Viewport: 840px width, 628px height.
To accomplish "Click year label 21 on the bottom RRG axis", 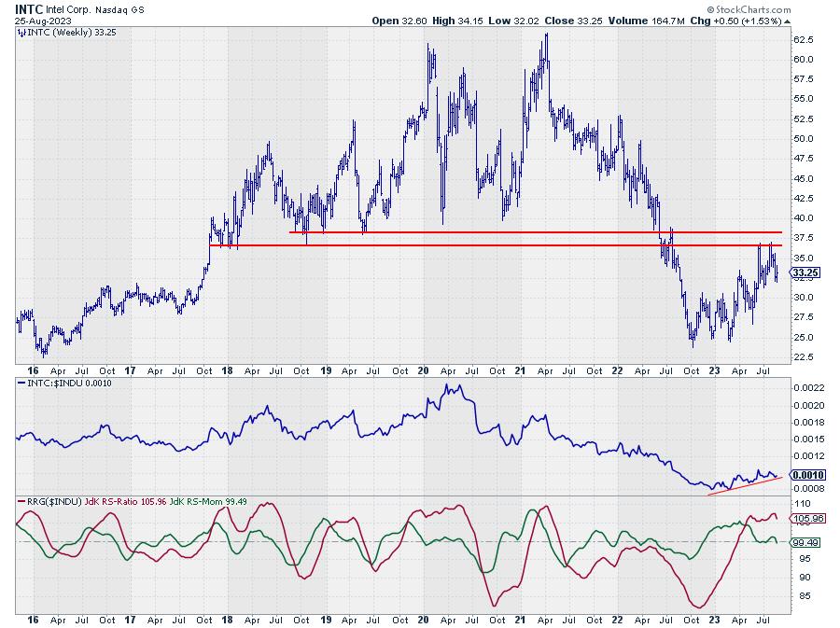I will pos(520,620).
